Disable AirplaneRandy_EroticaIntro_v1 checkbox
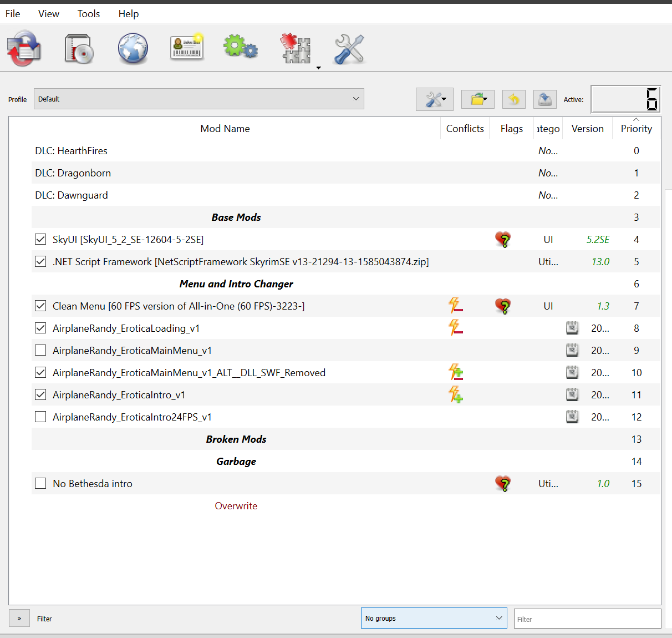672x638 pixels. 40,394
